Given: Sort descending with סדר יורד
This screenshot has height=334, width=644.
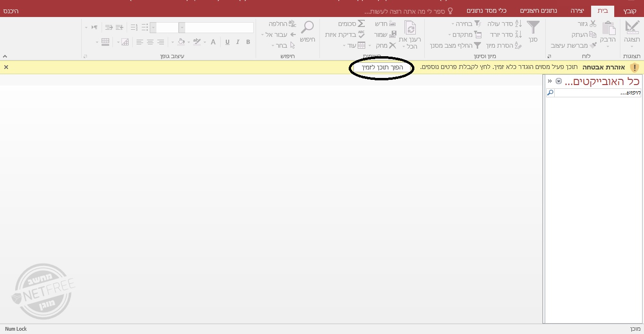Looking at the screenshot, I should point(506,34).
